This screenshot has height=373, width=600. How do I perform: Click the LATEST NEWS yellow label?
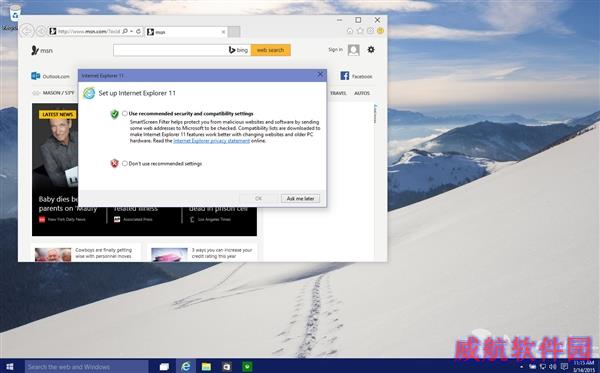click(57, 114)
